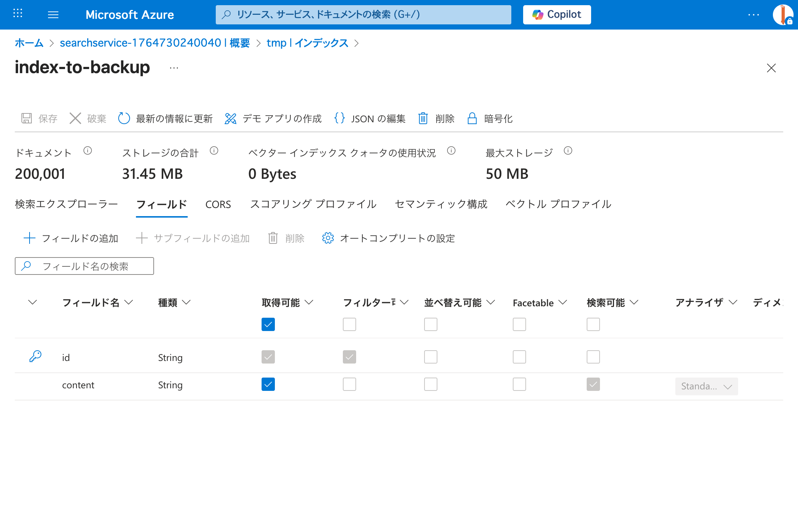Expand the フィールド名 column sort menu
Screen dimensions: 798x532
coord(129,302)
